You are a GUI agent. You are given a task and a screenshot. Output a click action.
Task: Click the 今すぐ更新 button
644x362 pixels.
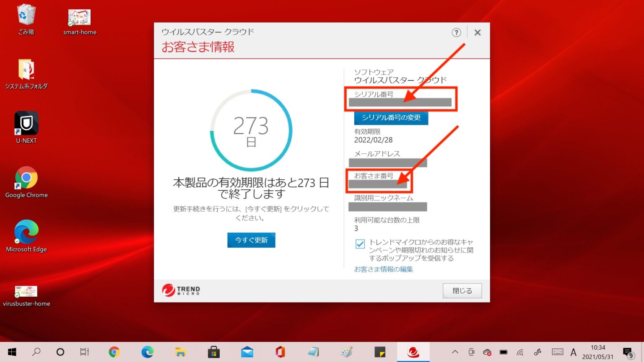[251, 240]
